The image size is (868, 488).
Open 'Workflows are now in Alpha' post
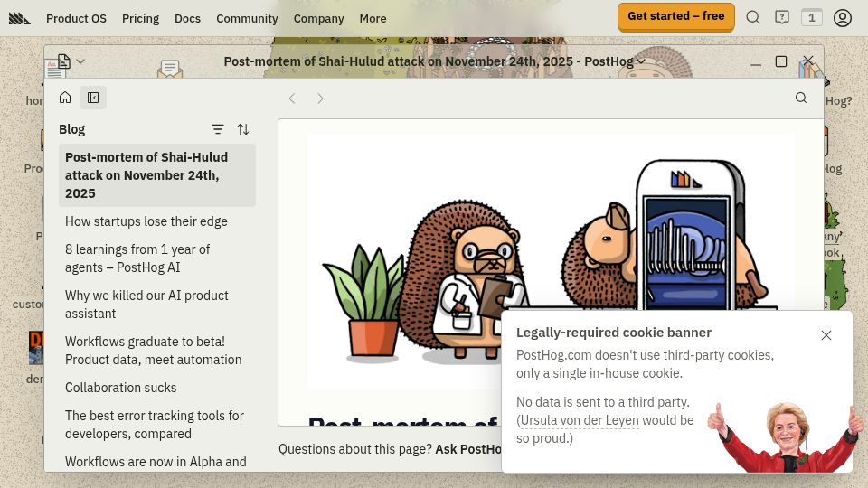pyautogui.click(x=157, y=462)
